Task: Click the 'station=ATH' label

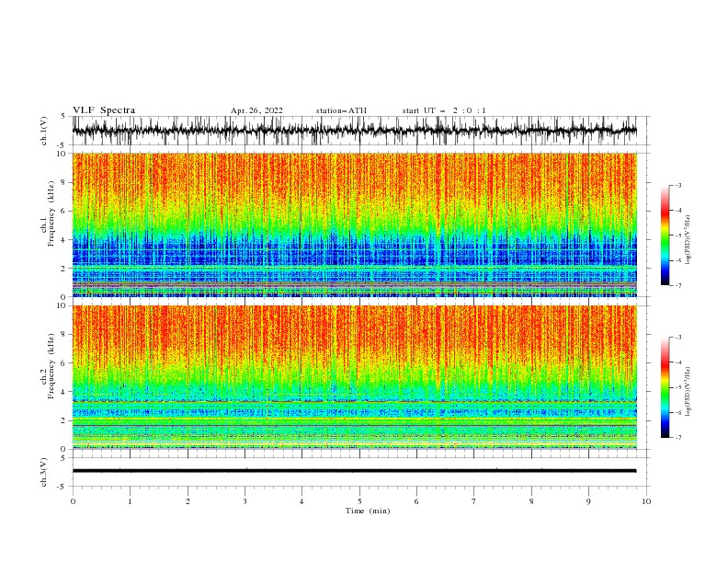Action: tap(341, 110)
